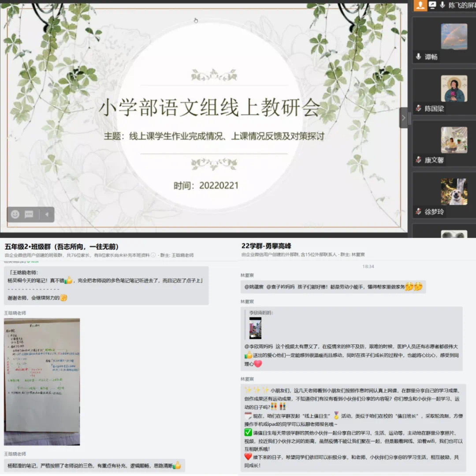Viewport: 476px width, 476px height.
Task: Click the owner label 群主: 王晗晓老师
Action: click(177, 255)
